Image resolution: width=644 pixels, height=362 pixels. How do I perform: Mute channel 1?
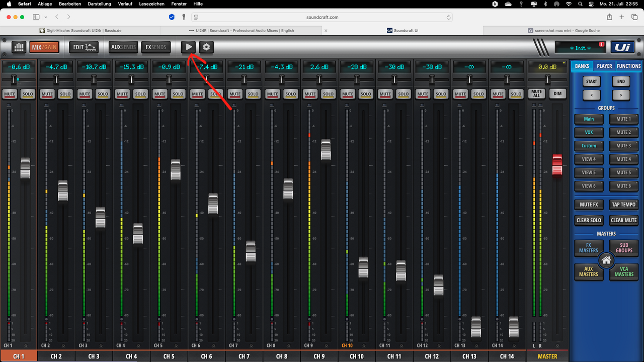10,94
